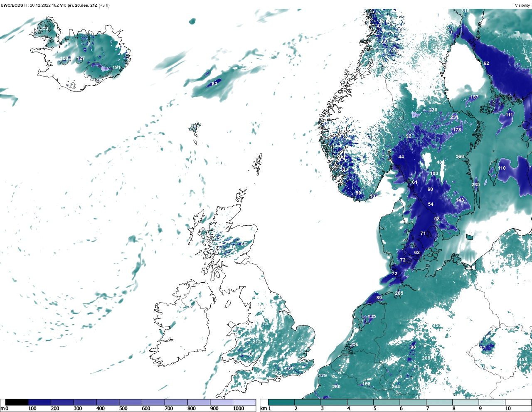Click the map value '179'

323,375
